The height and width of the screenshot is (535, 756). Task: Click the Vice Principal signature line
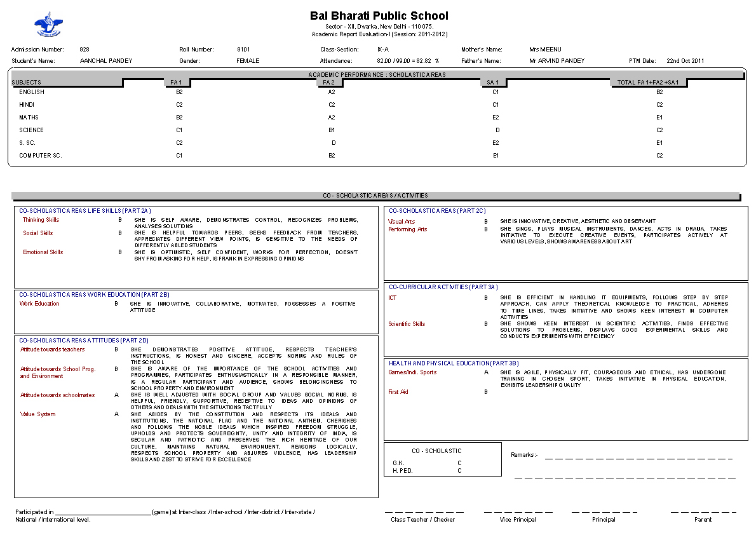[518, 512]
